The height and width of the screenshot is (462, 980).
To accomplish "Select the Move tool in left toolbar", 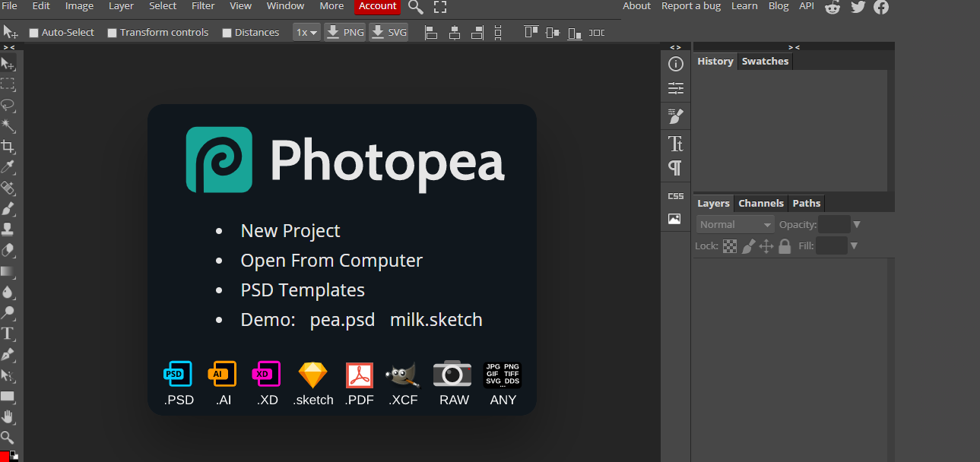I will point(8,64).
